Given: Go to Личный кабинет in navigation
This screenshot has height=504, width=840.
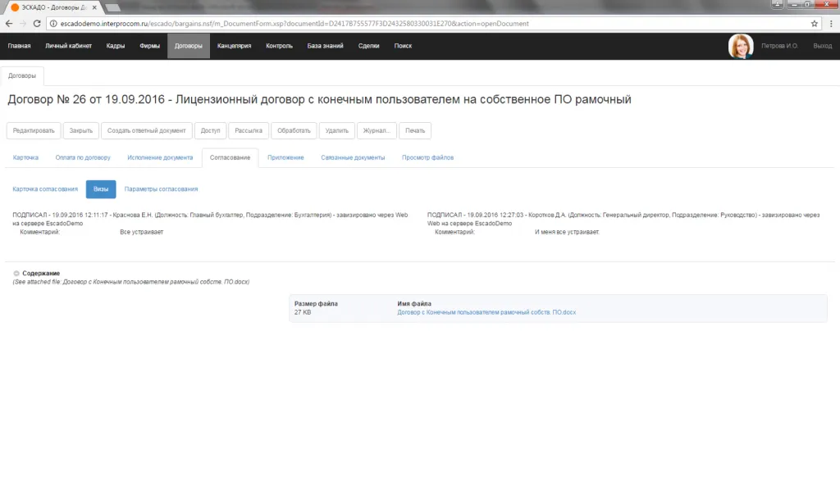Looking at the screenshot, I should [x=68, y=46].
